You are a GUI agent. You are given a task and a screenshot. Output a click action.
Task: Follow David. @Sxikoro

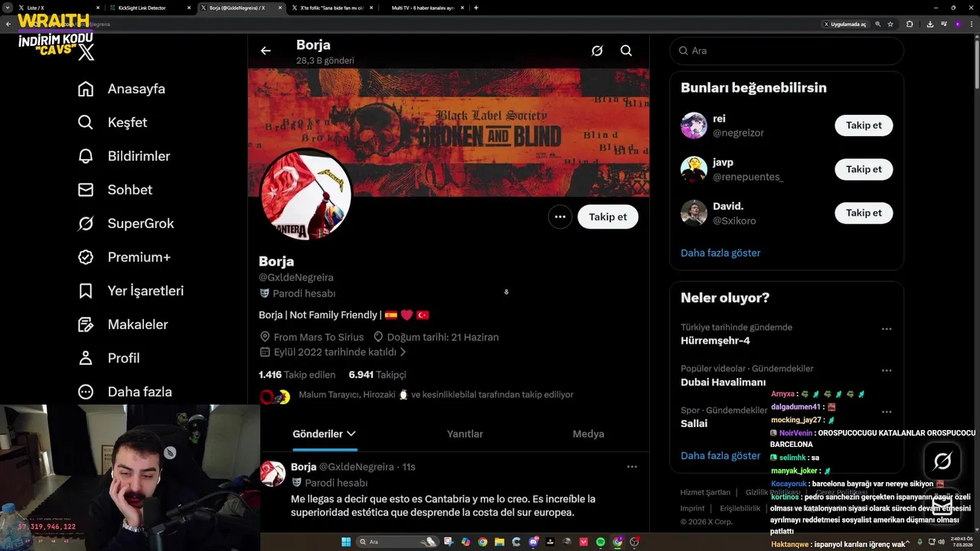864,213
